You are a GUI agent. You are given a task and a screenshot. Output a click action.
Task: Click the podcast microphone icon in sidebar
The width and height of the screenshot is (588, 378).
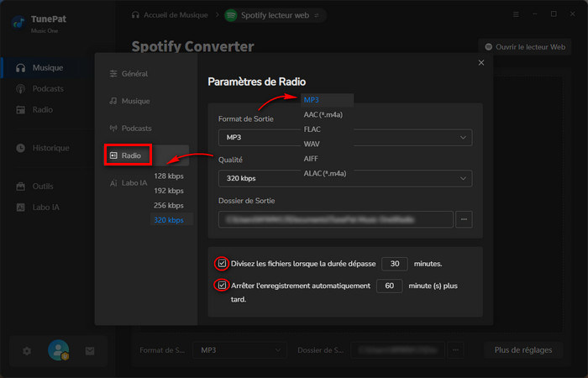point(21,89)
